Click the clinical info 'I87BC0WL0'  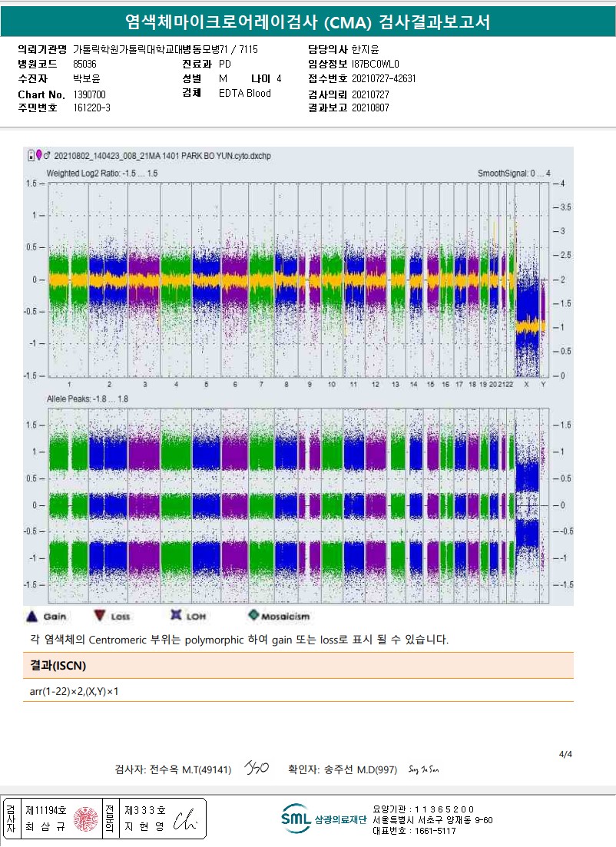(x=376, y=64)
